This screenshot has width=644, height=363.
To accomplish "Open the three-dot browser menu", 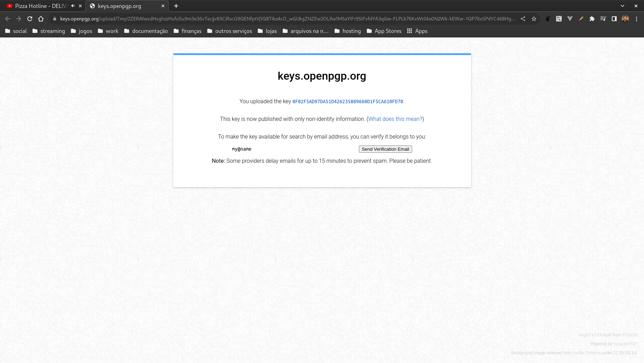I will pyautogui.click(x=637, y=19).
